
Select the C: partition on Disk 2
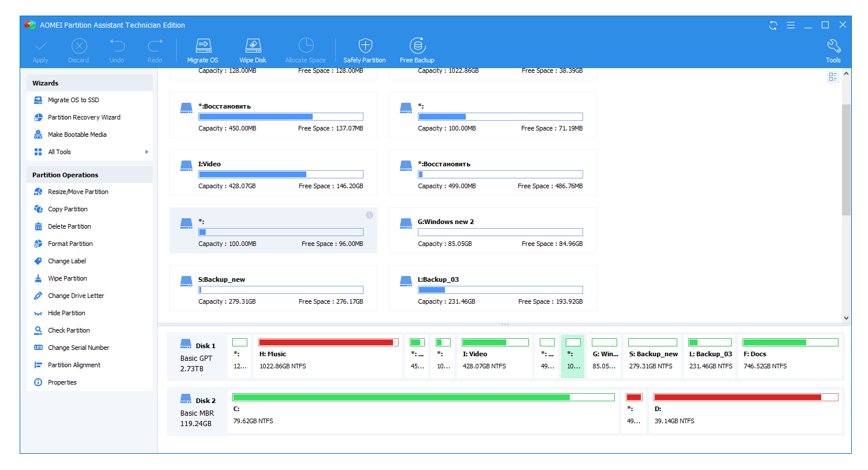pyautogui.click(x=423, y=411)
